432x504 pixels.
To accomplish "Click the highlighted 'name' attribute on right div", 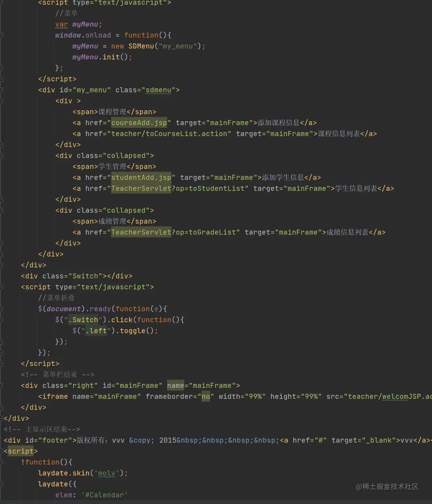I will point(175,386).
